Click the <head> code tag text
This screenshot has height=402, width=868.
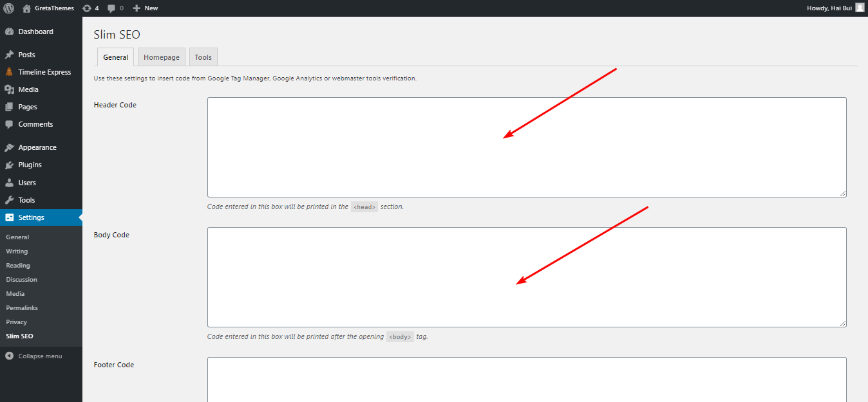[364, 207]
